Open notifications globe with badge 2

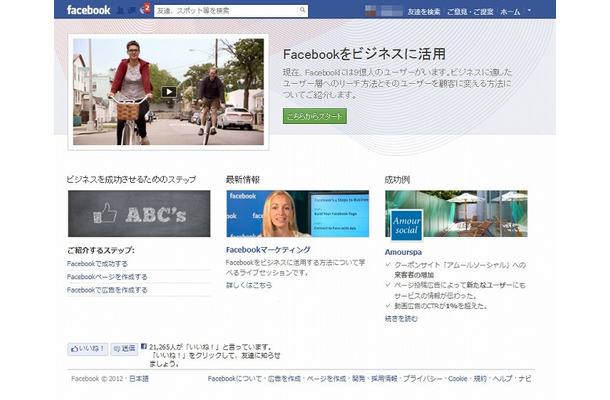(x=144, y=9)
